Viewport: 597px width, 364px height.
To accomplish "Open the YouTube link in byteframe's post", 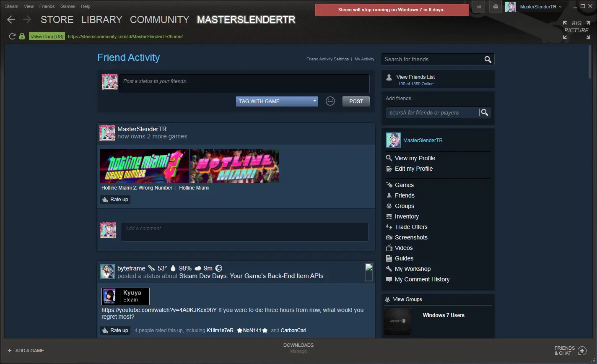I will pos(159,310).
